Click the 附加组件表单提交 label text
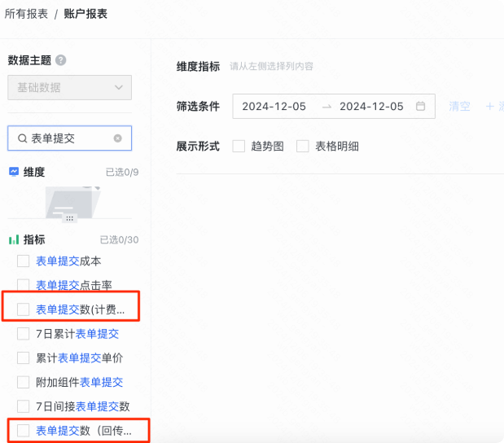This screenshot has width=504, height=443. (80, 382)
